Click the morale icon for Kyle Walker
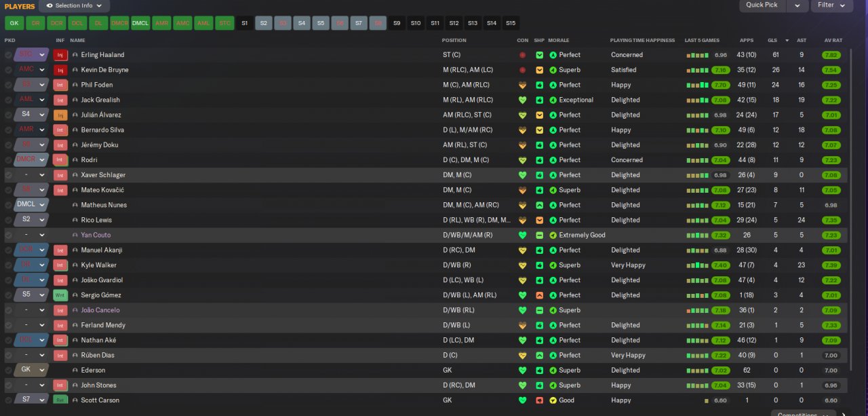 point(553,265)
